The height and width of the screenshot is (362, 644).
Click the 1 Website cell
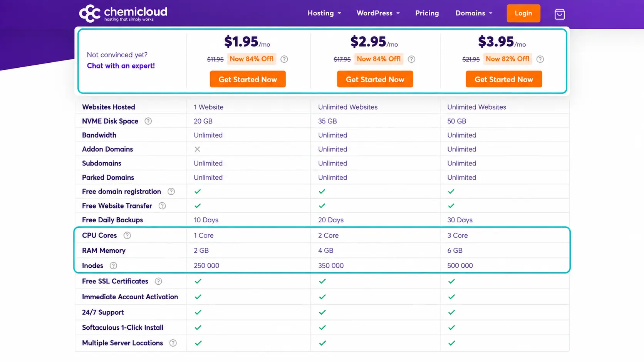(x=208, y=107)
